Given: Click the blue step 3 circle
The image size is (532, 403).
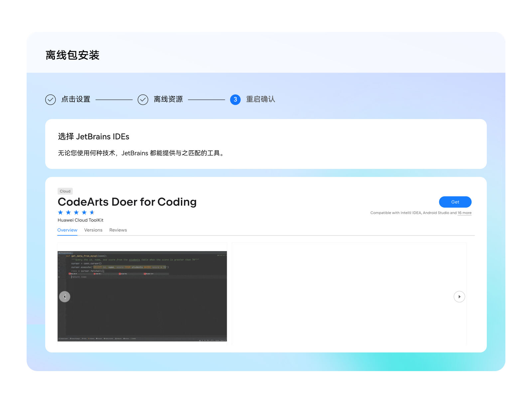Looking at the screenshot, I should click(x=235, y=99).
